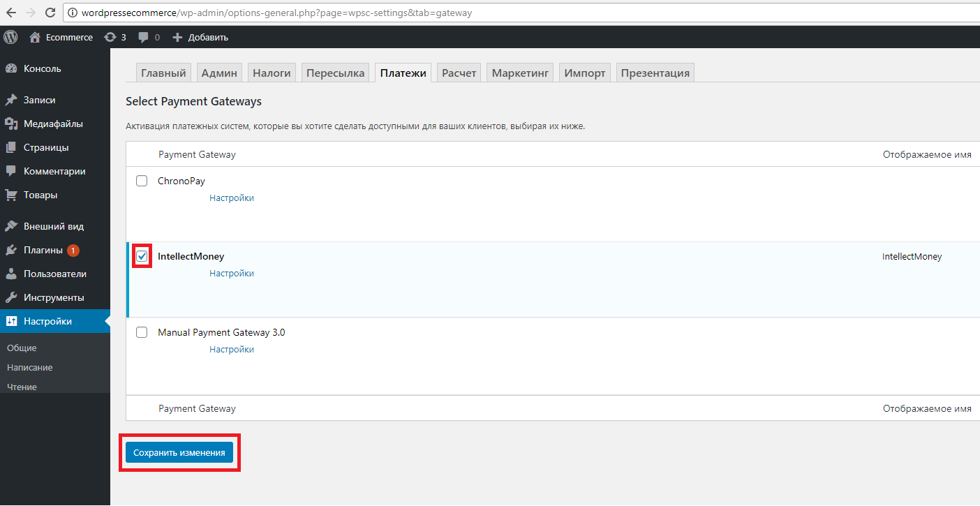Screen dimensions: 980x506
Task: Expand Manual Payment Gateway Настройки settings
Action: 231,350
